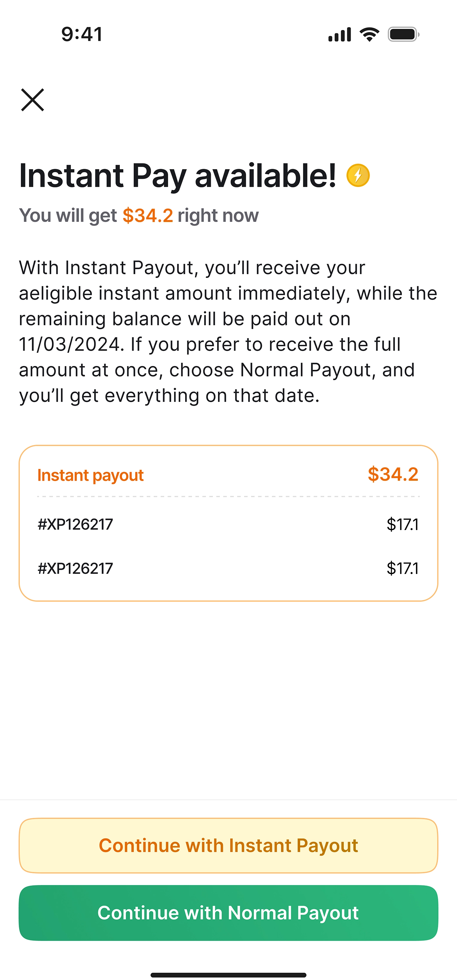Tap the orange $34.2 in the subtitle

[x=148, y=215]
